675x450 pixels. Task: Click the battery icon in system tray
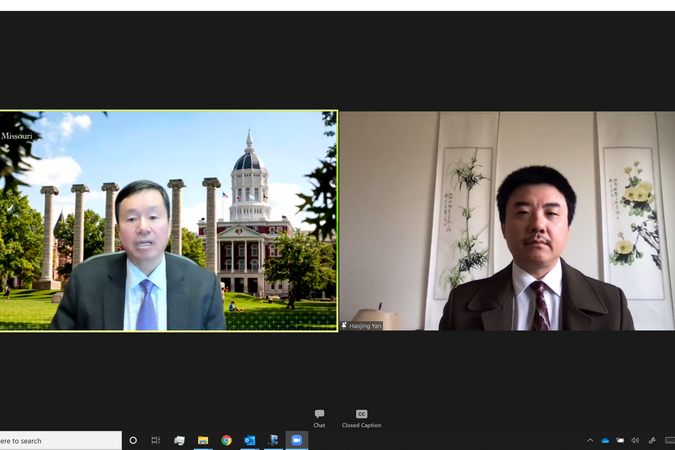(x=620, y=440)
